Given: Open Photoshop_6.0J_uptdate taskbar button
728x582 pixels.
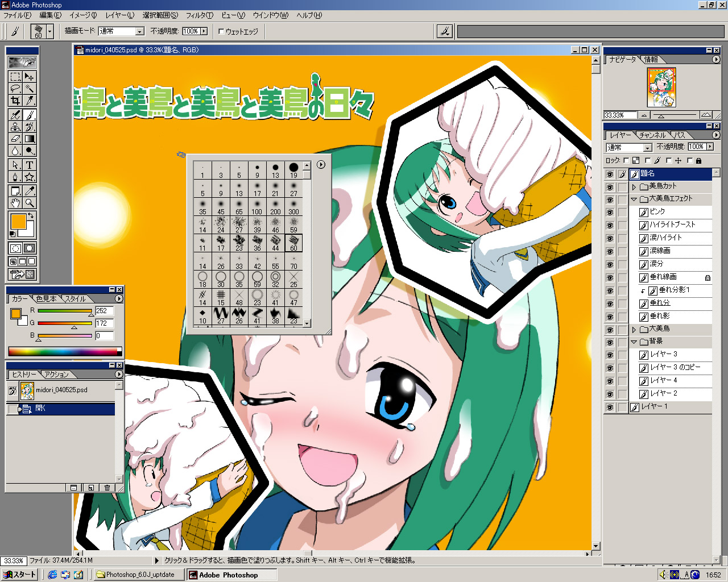Looking at the screenshot, I should pyautogui.click(x=138, y=575).
